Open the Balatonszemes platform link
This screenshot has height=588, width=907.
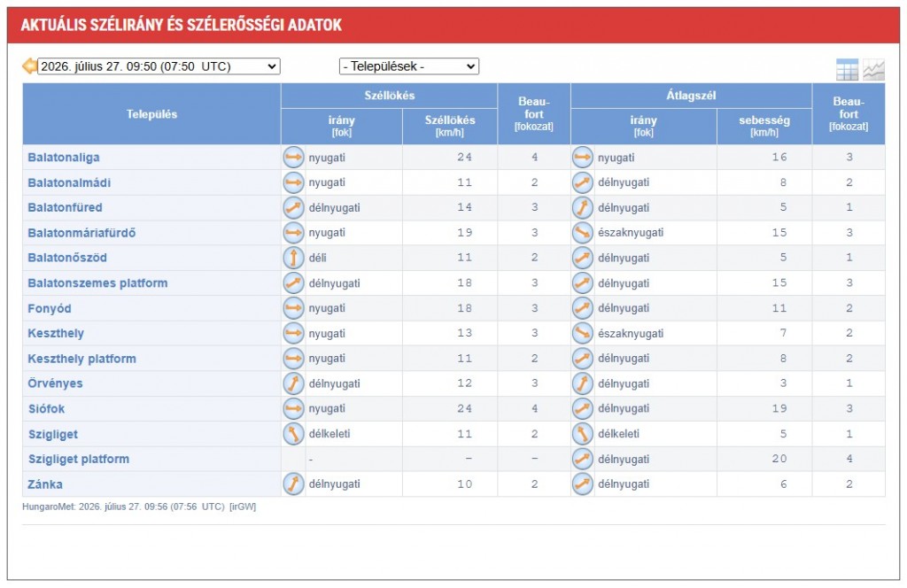coord(97,283)
